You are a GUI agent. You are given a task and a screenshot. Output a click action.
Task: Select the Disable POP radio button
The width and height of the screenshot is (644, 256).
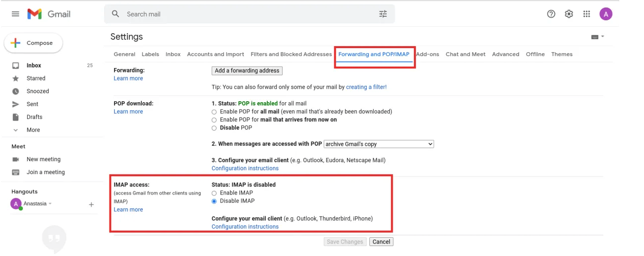pos(214,128)
